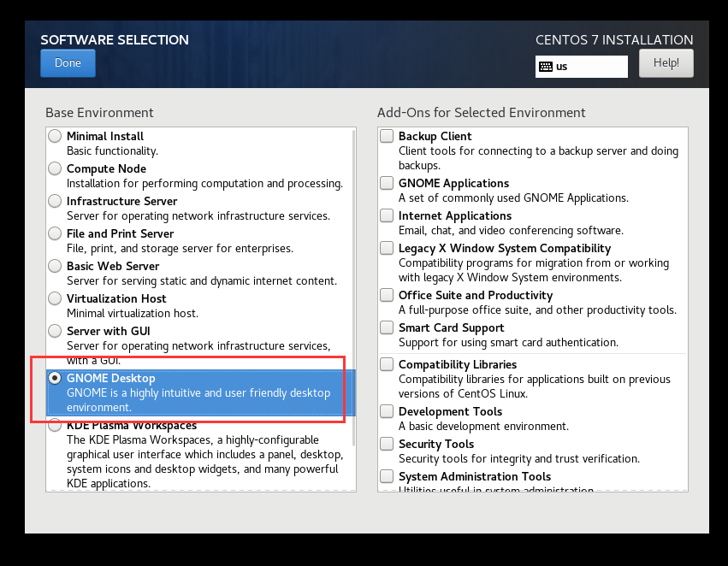Click the us keyboard layout field
Image resolution: width=728 pixels, height=566 pixels.
click(x=581, y=67)
